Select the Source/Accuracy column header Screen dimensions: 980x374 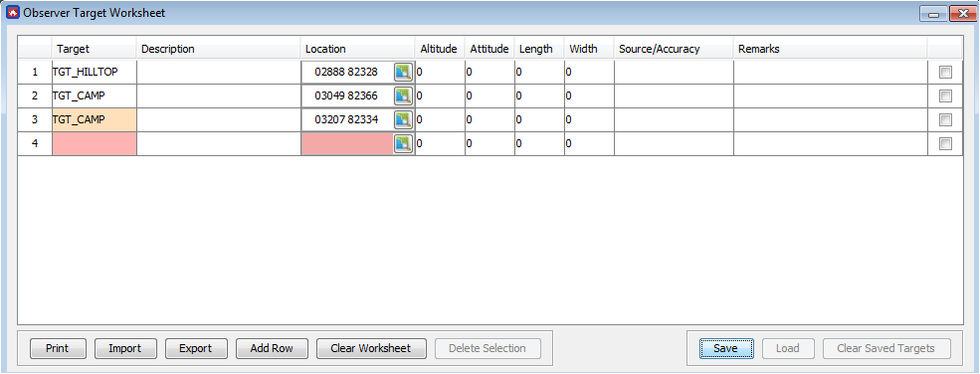tap(674, 49)
